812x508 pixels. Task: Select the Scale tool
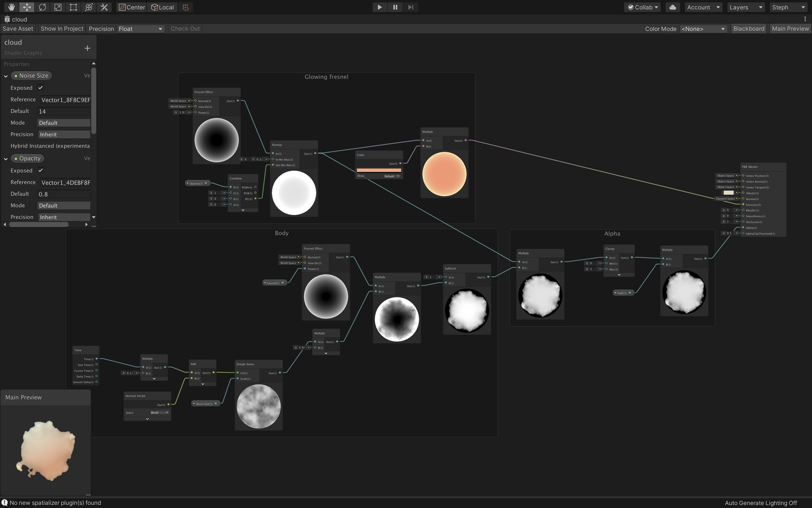58,7
